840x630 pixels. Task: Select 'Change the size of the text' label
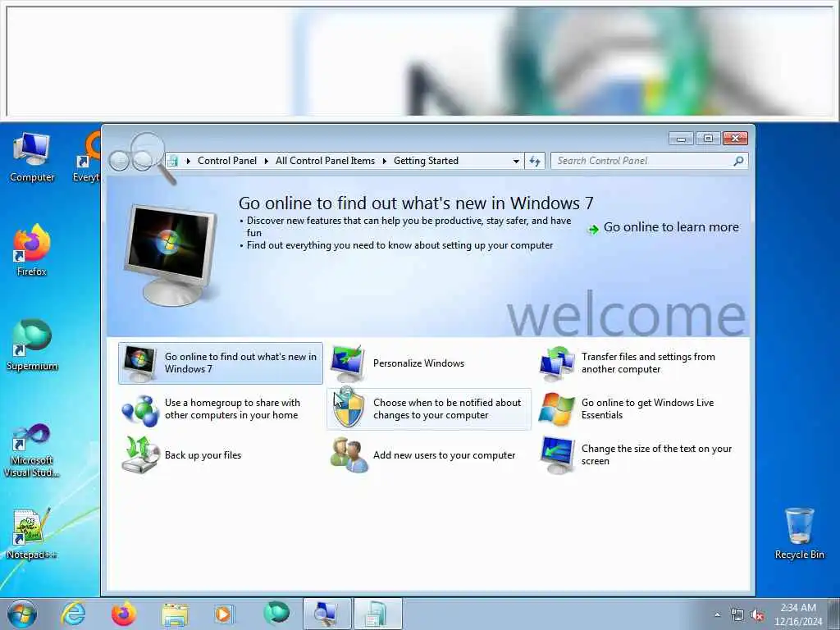pos(656,454)
